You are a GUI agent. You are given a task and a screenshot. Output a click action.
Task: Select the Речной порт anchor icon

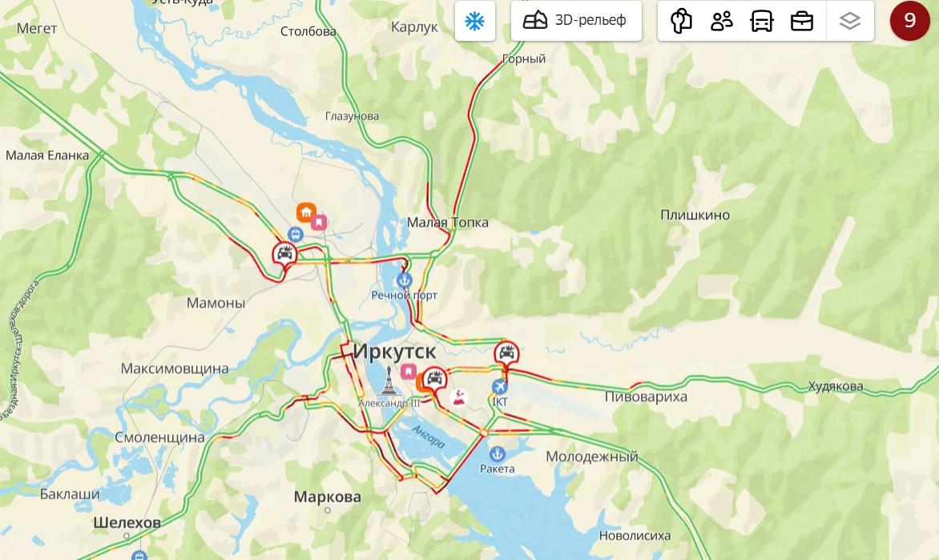point(405,280)
